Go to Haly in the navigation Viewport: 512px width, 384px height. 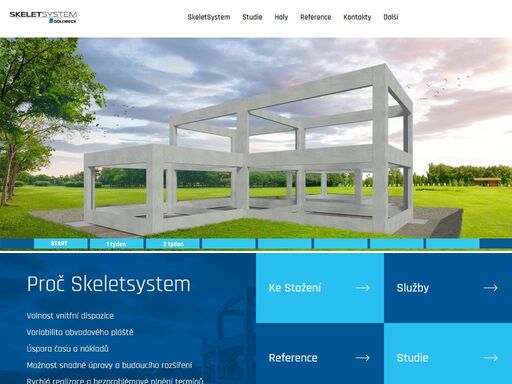281,17
